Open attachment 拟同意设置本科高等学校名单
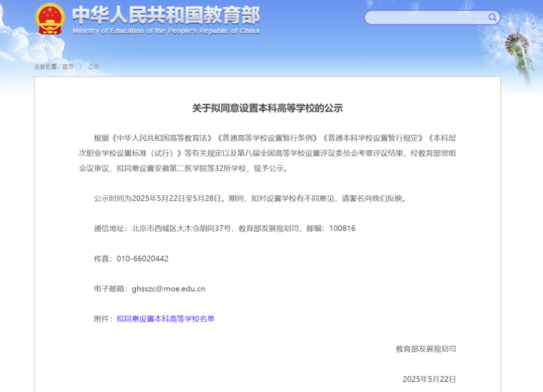Screen dimensions: 543x392 point(165,319)
